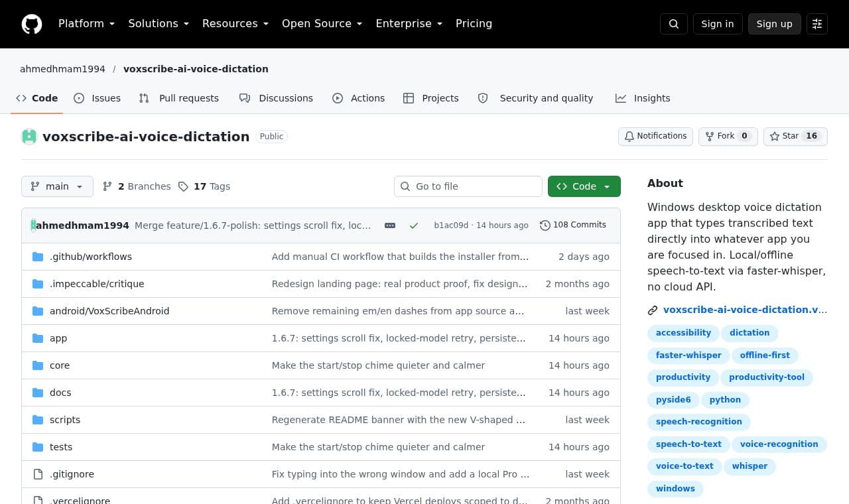
Task: Open the 2 Branches link
Action: (137, 186)
